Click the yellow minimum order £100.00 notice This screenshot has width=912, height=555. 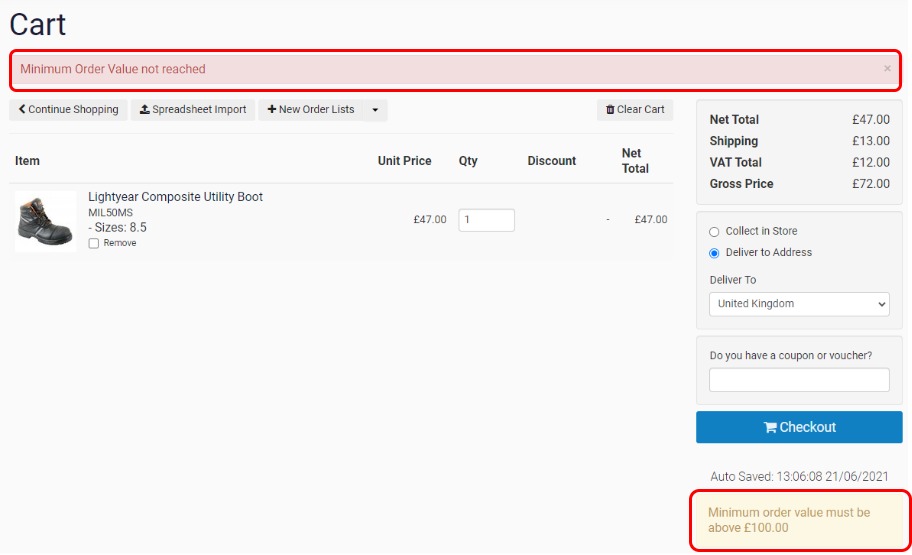click(x=799, y=520)
